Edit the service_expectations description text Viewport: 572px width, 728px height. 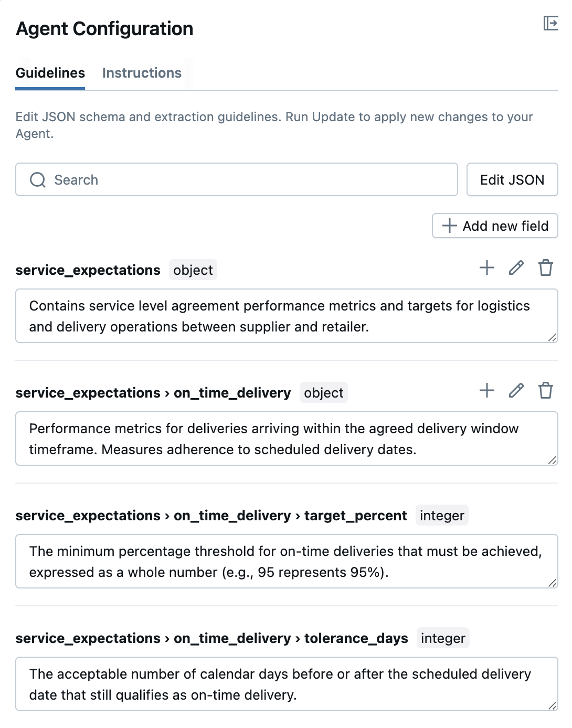point(283,316)
